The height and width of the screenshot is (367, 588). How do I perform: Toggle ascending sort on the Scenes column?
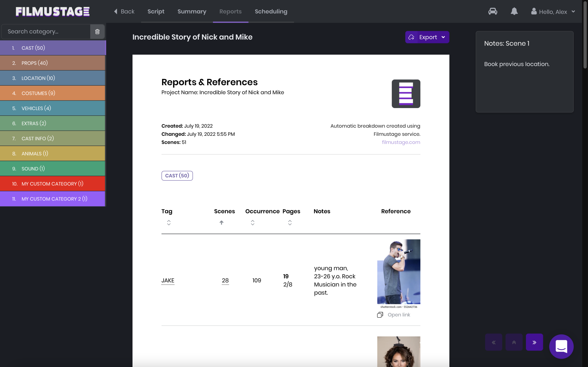coord(221,222)
